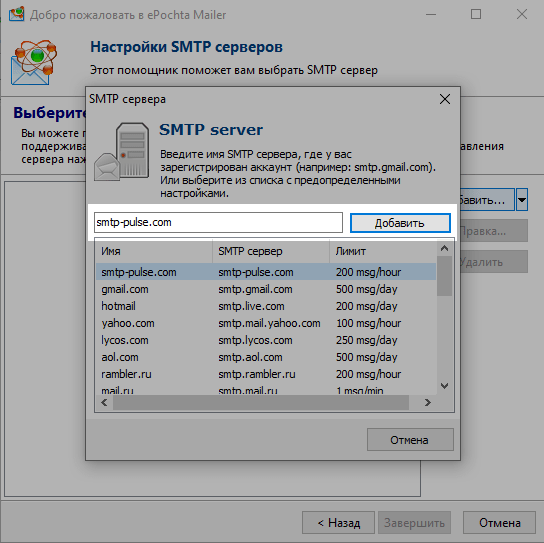
Task: Click the Правка… button in wizard
Action: tap(494, 230)
